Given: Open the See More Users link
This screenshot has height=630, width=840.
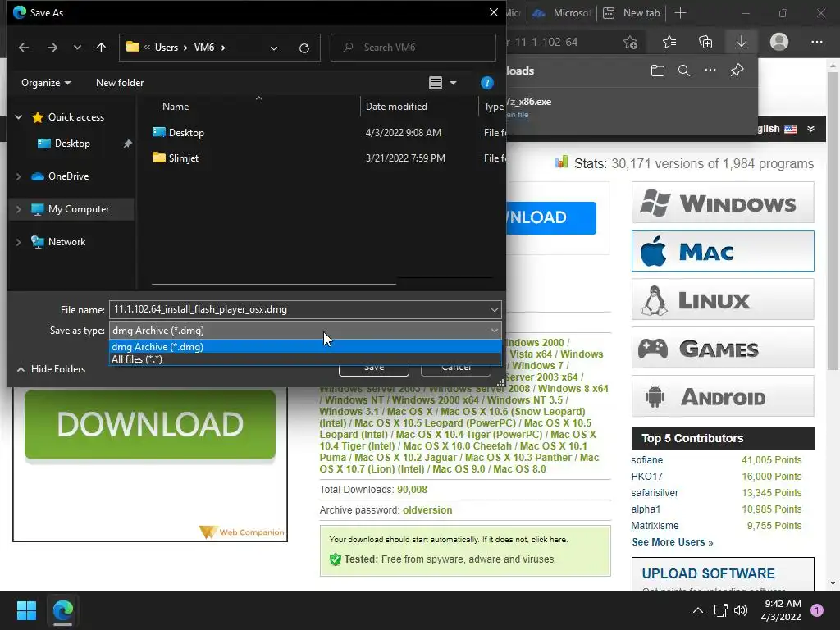Looking at the screenshot, I should tap(673, 542).
